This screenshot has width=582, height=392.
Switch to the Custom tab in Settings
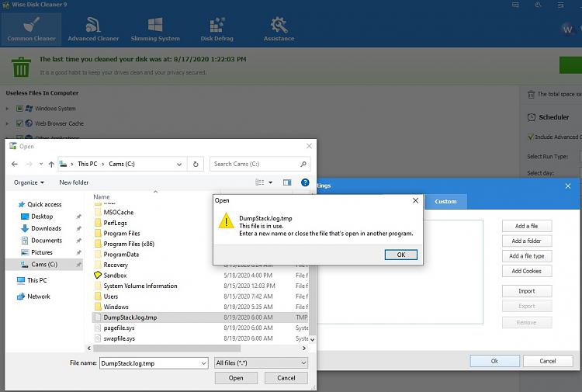point(445,201)
